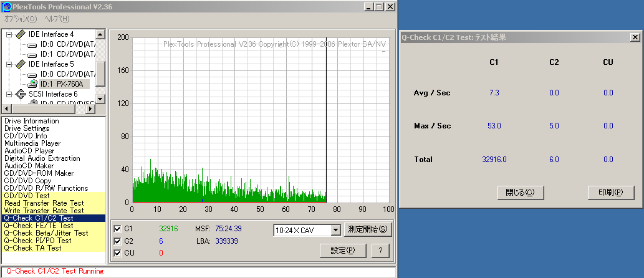
Task: Select ID:1 drive icon under IDE Interface 4
Action: tap(32, 54)
